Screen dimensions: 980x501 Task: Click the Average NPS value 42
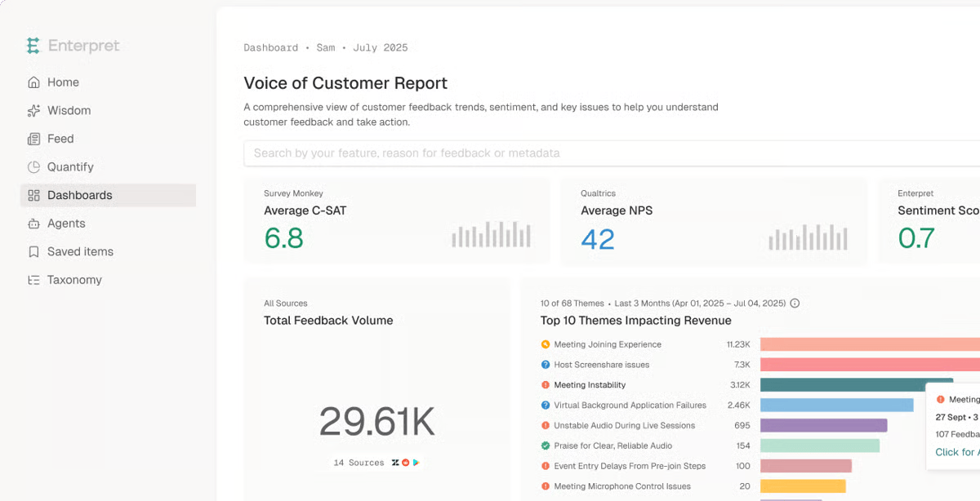[x=598, y=239]
